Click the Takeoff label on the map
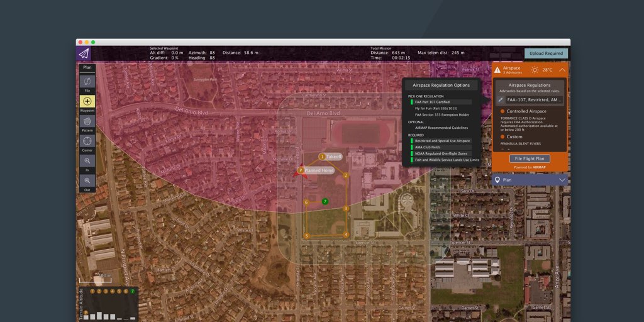The image size is (644, 322). 333,157
